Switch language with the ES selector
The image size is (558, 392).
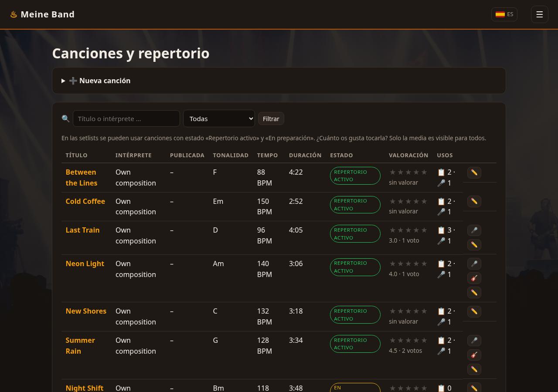click(504, 14)
